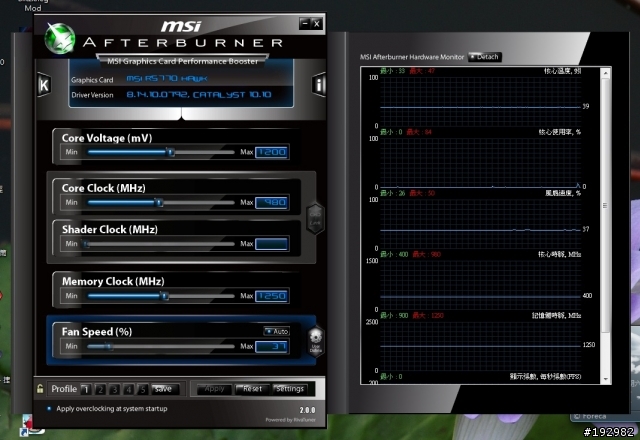Click the Shader Clock slider track
The image size is (640, 440).
[x=159, y=244]
